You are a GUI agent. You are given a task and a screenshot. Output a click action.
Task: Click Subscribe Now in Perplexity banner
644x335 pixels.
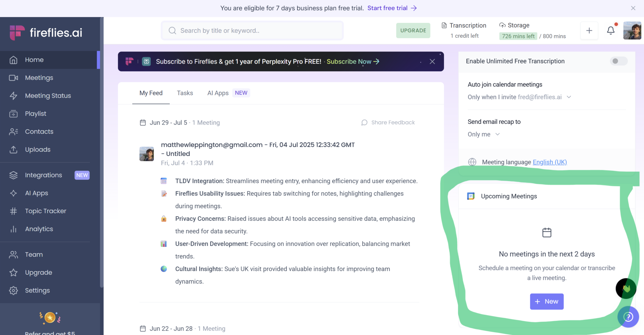353,62
